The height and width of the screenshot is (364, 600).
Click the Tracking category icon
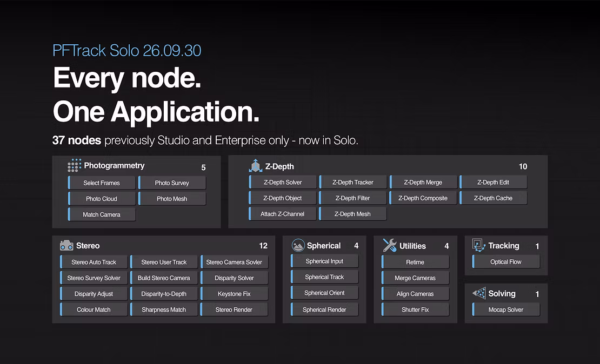(x=479, y=245)
